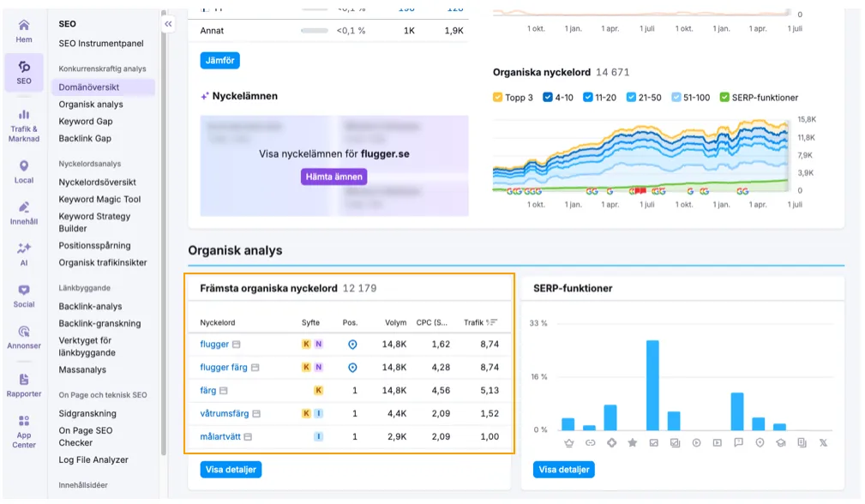This screenshot has height=504, width=865.
Task: Click the Jämför button
Action: pyautogui.click(x=219, y=61)
